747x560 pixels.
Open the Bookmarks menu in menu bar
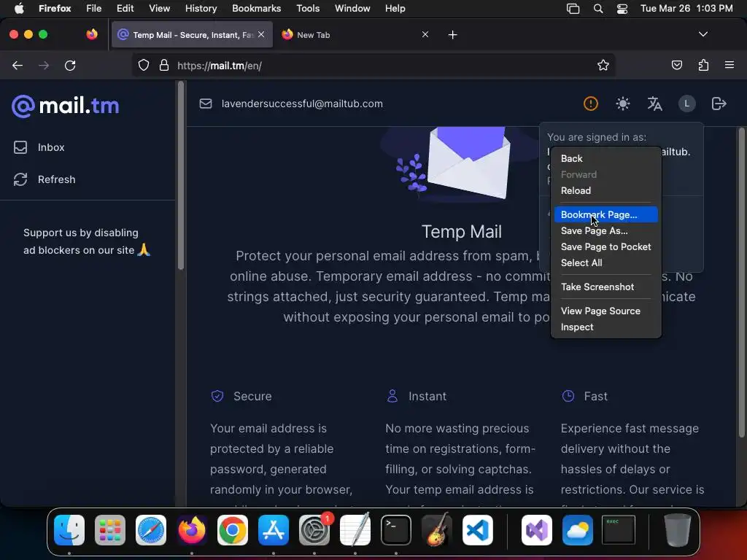(256, 8)
